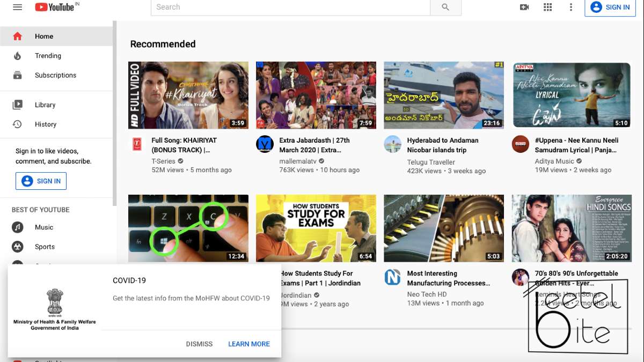Click the magnifier search button
Viewport: 644px width, 362px height.
pyautogui.click(x=445, y=7)
